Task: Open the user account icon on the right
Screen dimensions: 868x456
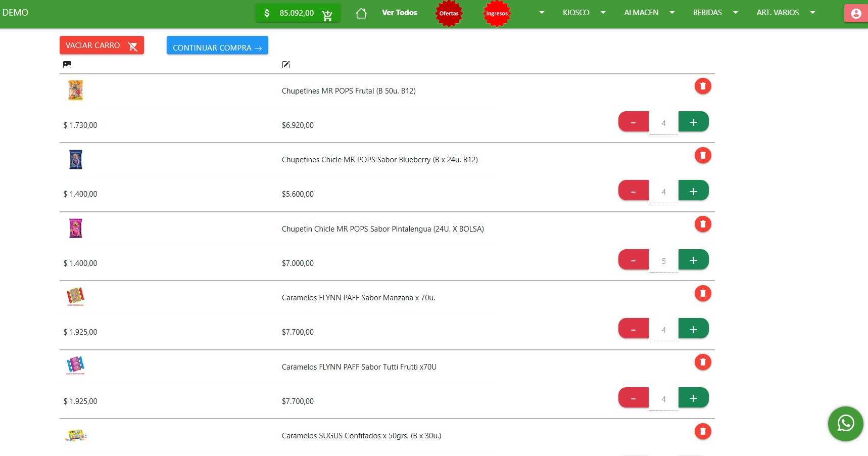Action: click(855, 13)
